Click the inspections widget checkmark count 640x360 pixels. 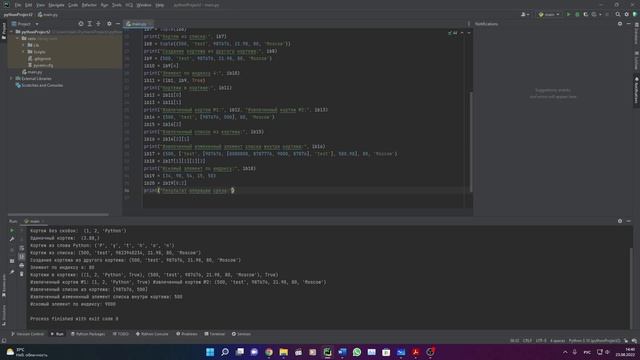(453, 33)
